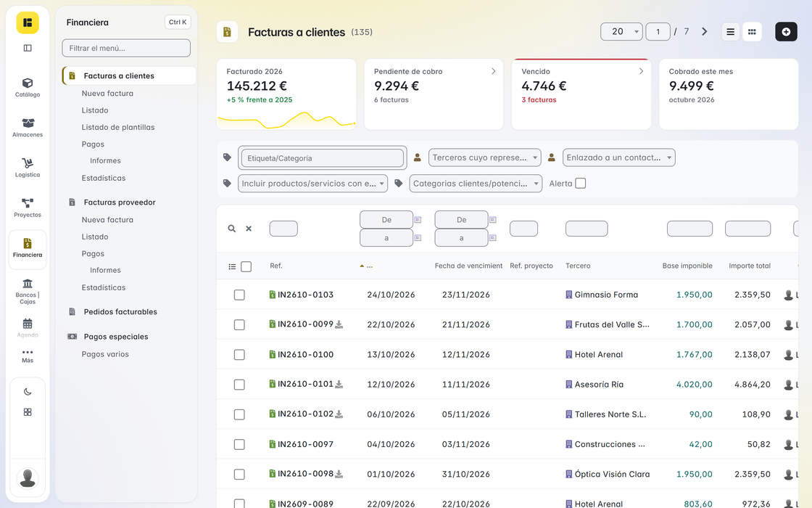Screen dimensions: 812x508
Task: Open Incluir productos/servicios filter dropdown
Action: coord(312,184)
